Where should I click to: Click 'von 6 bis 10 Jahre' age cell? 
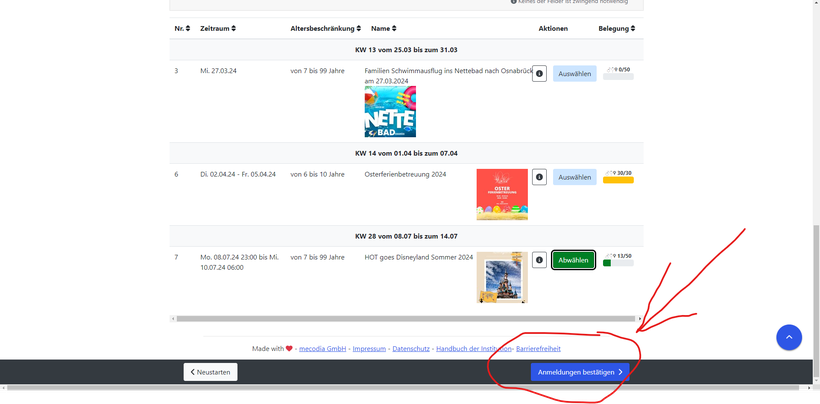point(317,174)
